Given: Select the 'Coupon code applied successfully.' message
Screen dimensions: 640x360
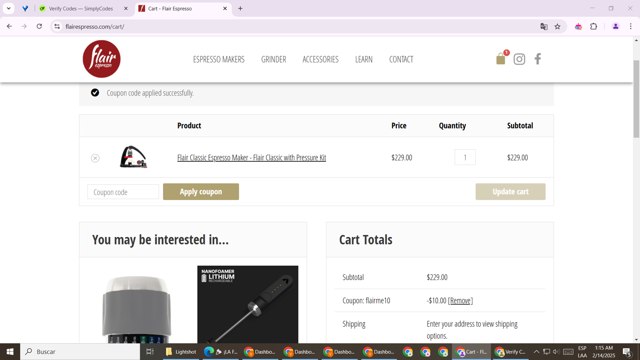Looking at the screenshot, I should [x=150, y=93].
